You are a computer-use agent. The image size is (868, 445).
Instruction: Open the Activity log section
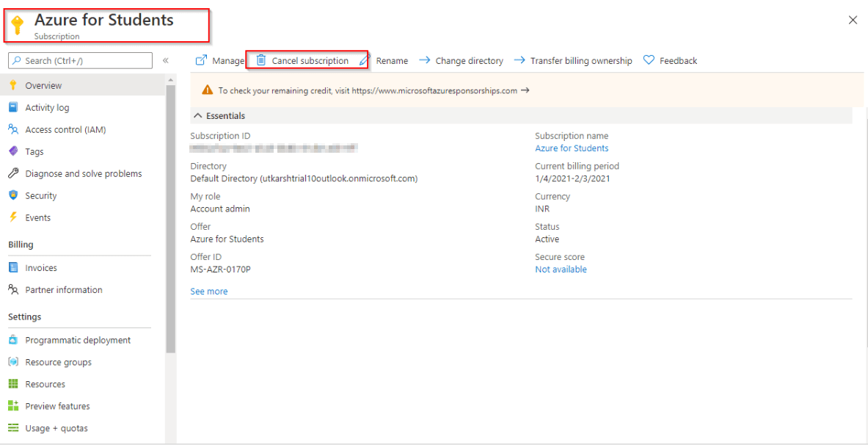(x=45, y=107)
